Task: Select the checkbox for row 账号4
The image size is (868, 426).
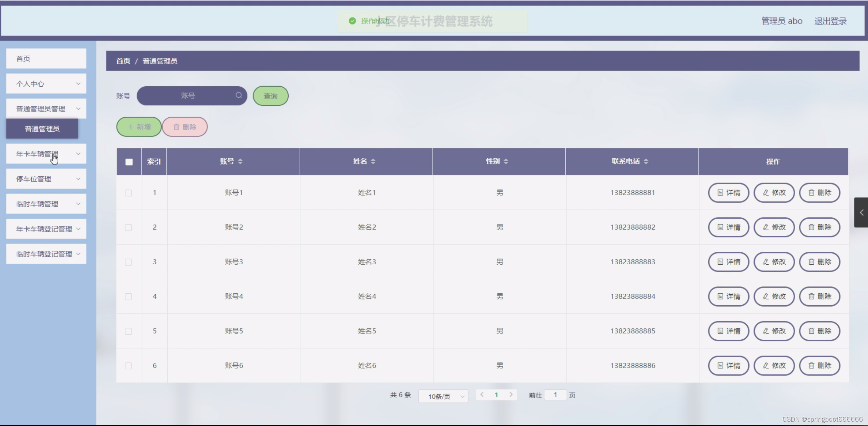Action: click(x=128, y=297)
